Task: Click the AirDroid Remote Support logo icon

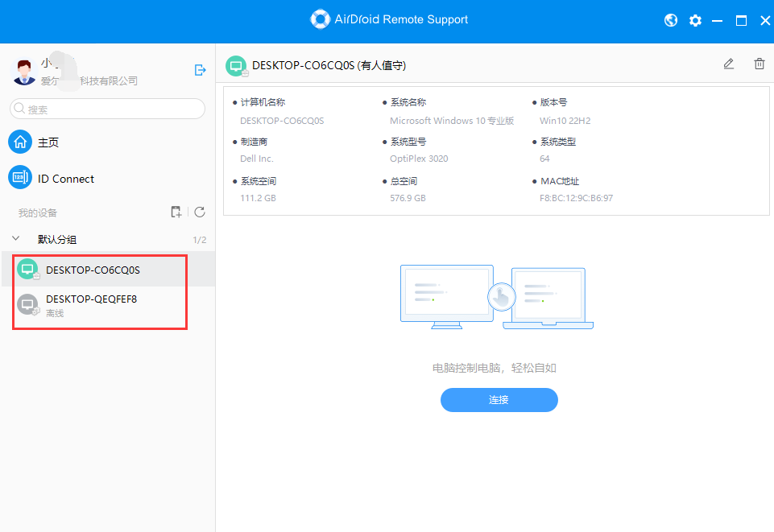Action: click(320, 19)
